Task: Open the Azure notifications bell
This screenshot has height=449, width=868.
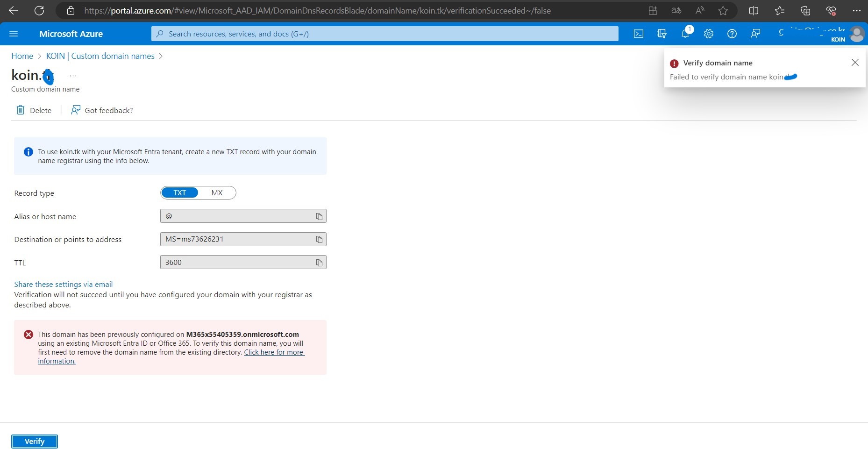Action: (x=685, y=34)
